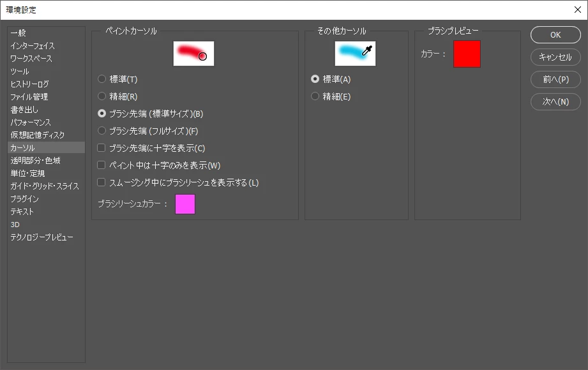
Task: Choose ブラシ先端 (フルサイズ)(F) option
Action: point(102,131)
